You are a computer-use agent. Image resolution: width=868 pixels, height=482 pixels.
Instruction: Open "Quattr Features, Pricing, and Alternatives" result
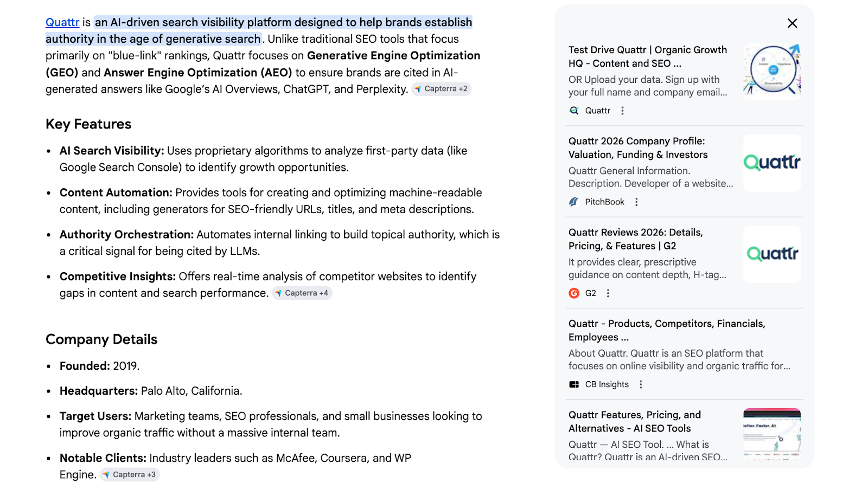(x=634, y=421)
